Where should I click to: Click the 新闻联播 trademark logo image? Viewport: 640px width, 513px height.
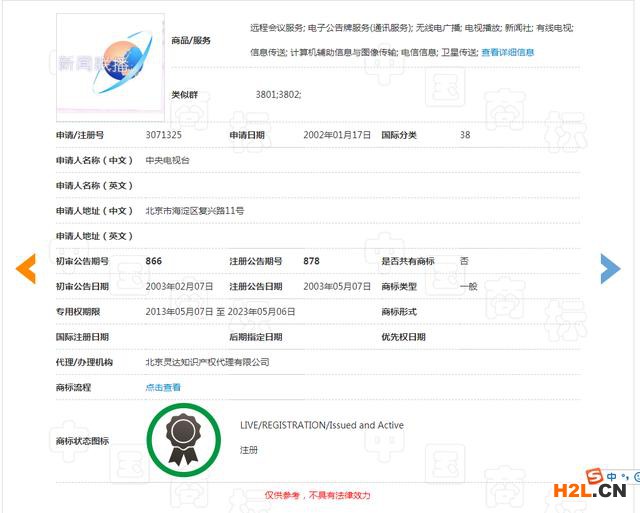(x=110, y=62)
